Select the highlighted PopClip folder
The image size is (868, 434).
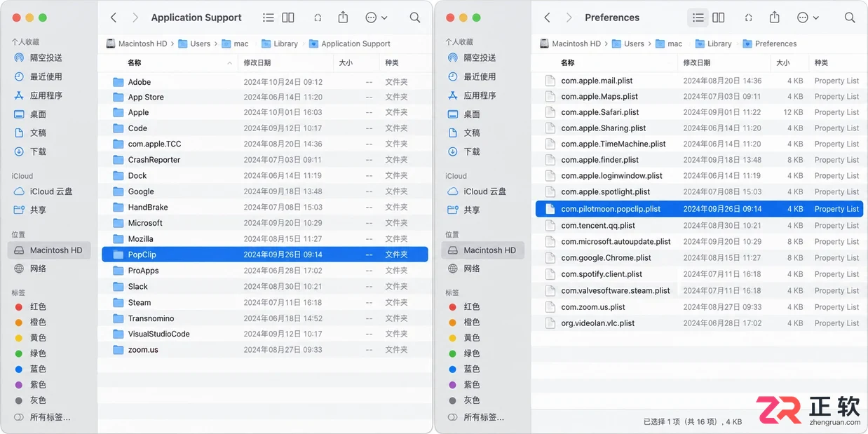click(265, 255)
